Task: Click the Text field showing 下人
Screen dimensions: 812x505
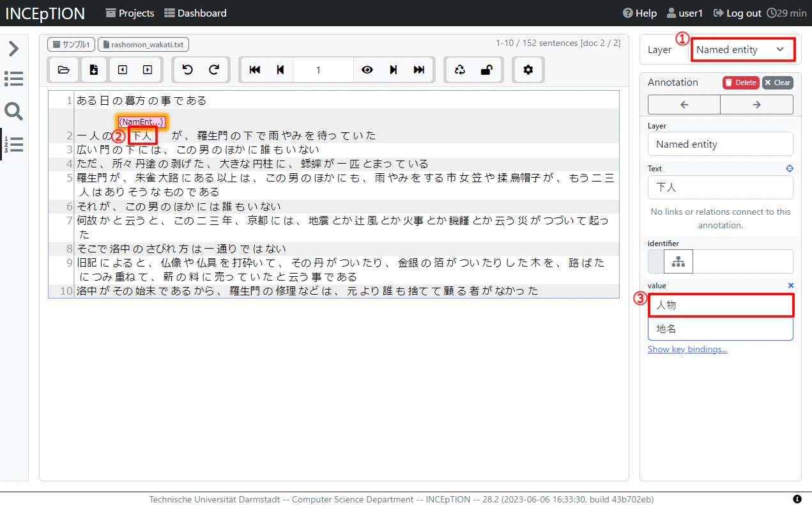Action: (x=721, y=187)
